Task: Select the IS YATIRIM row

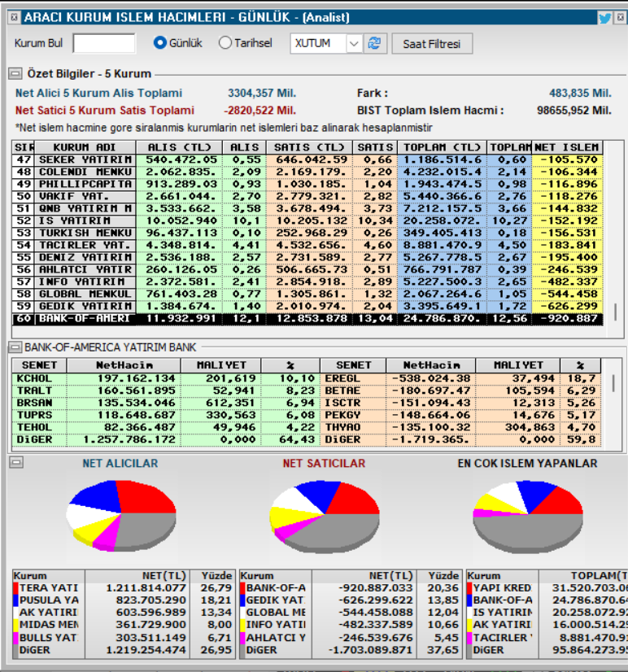Action: (307, 220)
